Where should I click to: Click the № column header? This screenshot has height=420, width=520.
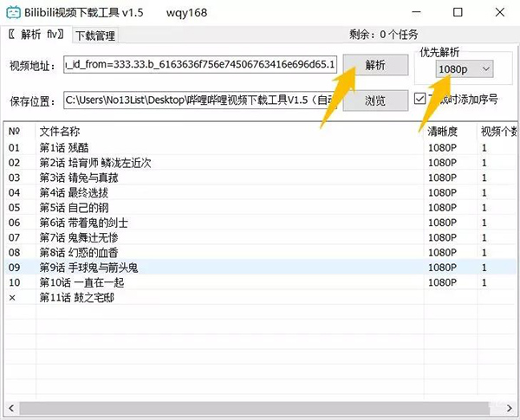pos(14,132)
